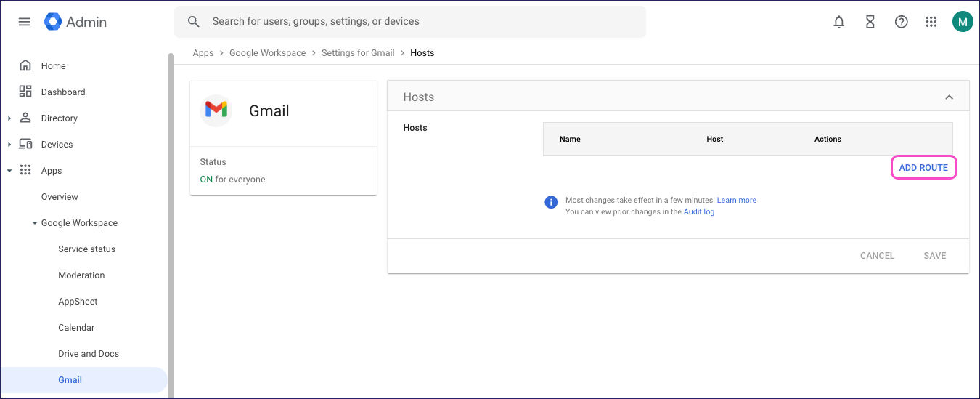This screenshot has height=399, width=980.
Task: Open the Audit log link
Action: (698, 212)
